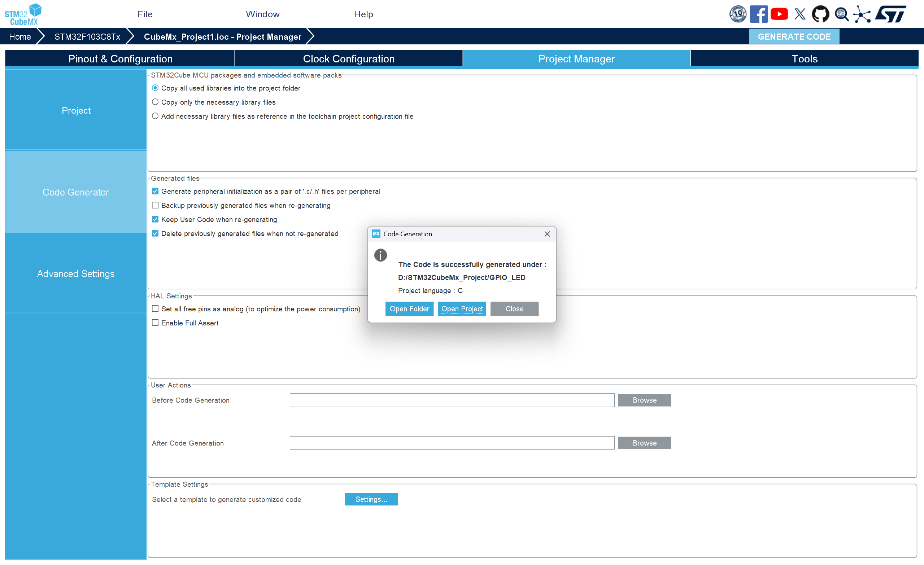924x565 pixels.
Task: Toggle Delete previously generated files checkbox
Action: tap(155, 233)
